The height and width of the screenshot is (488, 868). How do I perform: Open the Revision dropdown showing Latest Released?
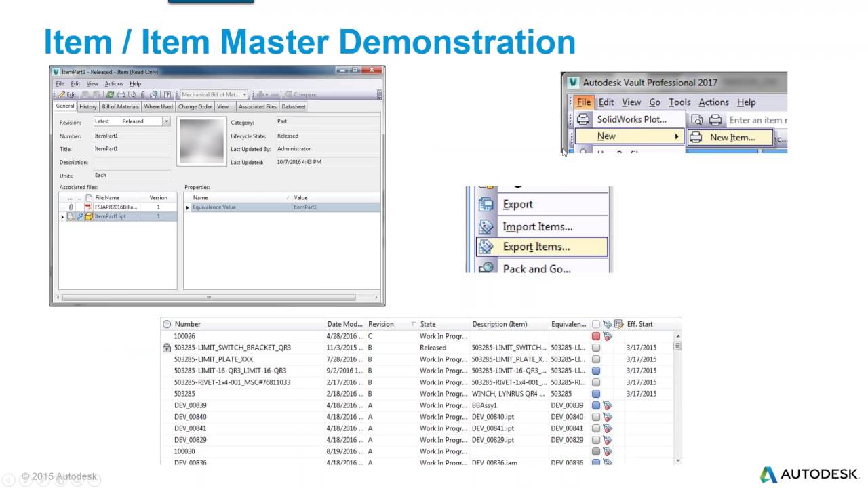coord(166,121)
